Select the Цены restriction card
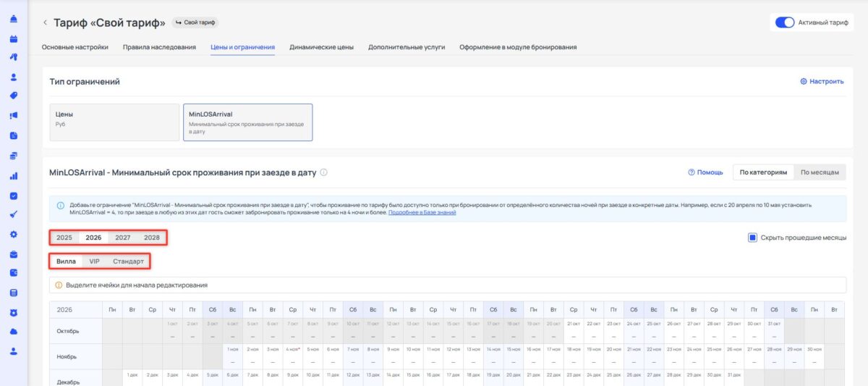868x386 pixels. pyautogui.click(x=114, y=122)
